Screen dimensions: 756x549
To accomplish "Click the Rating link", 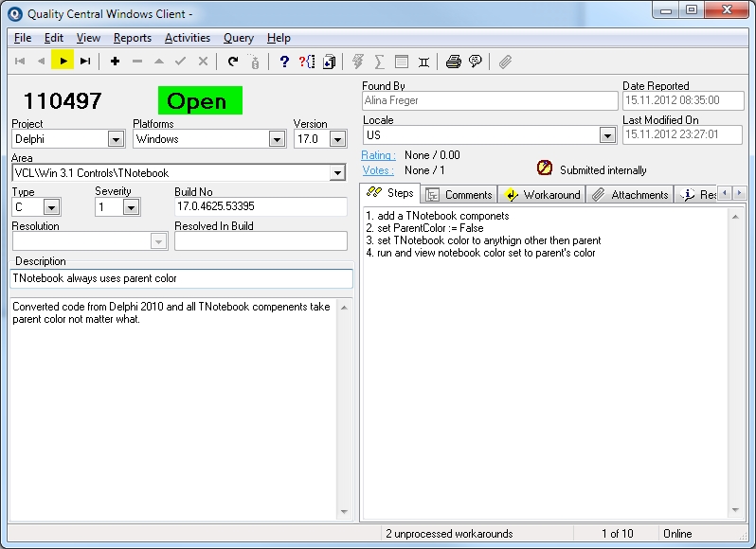I will (379, 155).
